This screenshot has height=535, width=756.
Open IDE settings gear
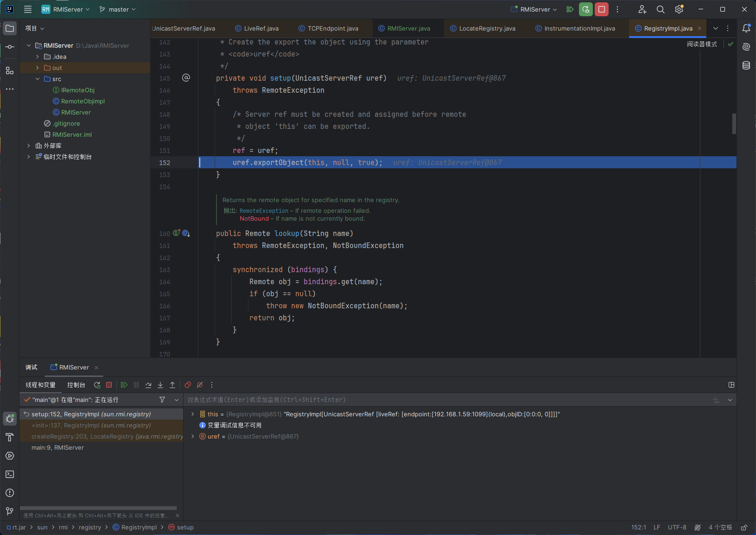(x=679, y=9)
